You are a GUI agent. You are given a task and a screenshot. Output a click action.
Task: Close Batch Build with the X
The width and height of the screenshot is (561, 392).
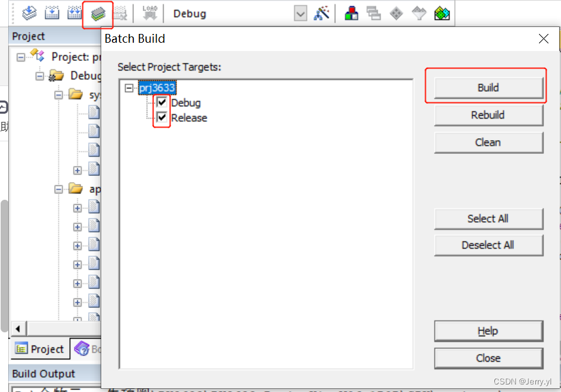pos(543,38)
